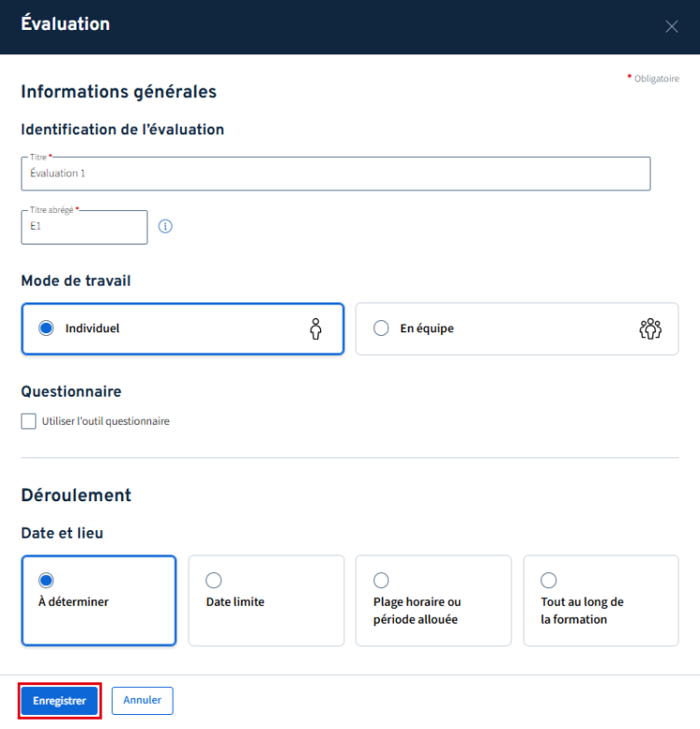Click the single person icon in Individuel card
The width and height of the screenshot is (700, 729).
click(x=315, y=329)
